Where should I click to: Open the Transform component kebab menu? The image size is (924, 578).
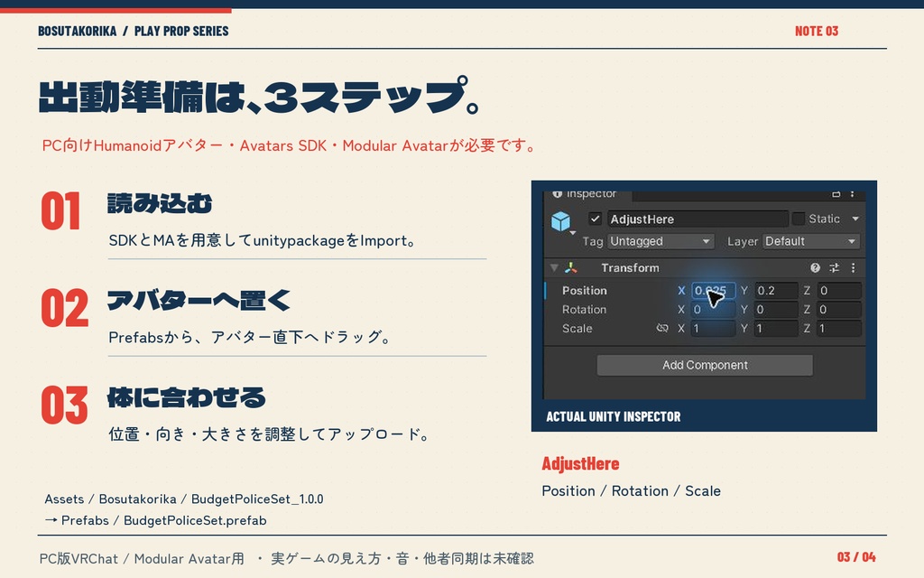click(853, 267)
